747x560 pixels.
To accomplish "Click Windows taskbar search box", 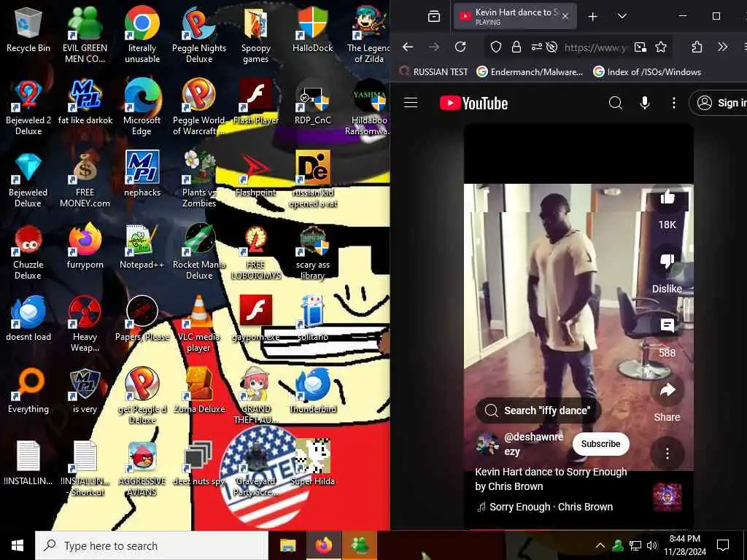I will pos(152,545).
